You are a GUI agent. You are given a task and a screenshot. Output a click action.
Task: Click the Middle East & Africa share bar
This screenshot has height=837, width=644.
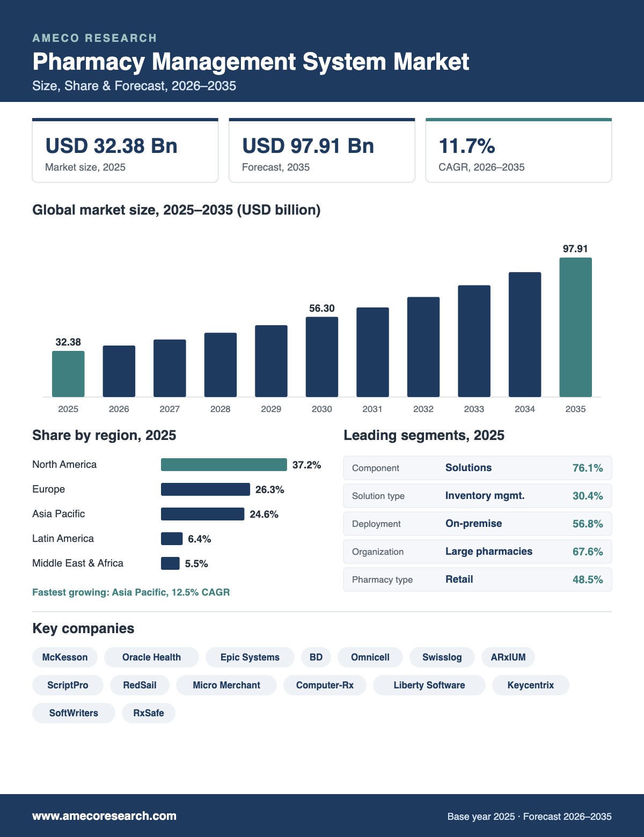[170, 563]
